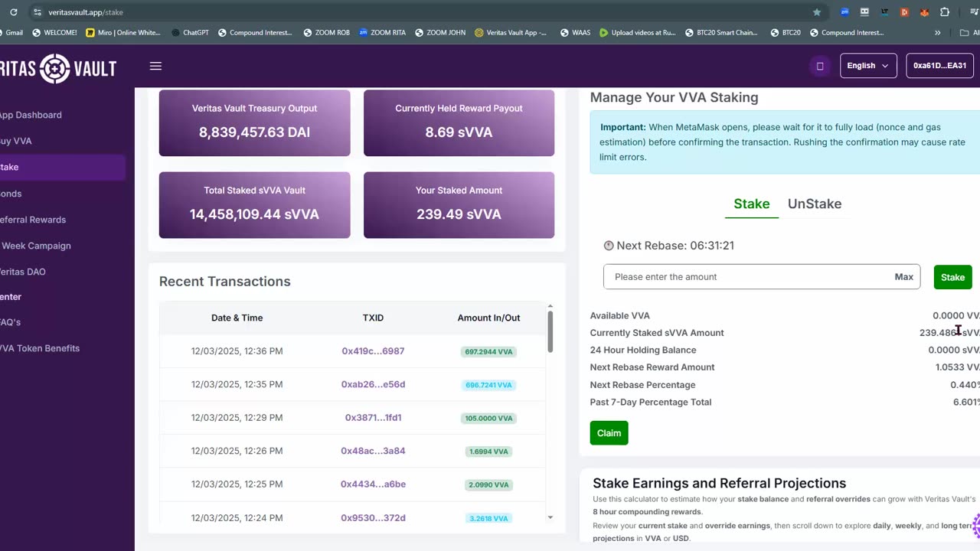The width and height of the screenshot is (980, 551).
Task: Click Max in the amount field
Action: pos(904,277)
